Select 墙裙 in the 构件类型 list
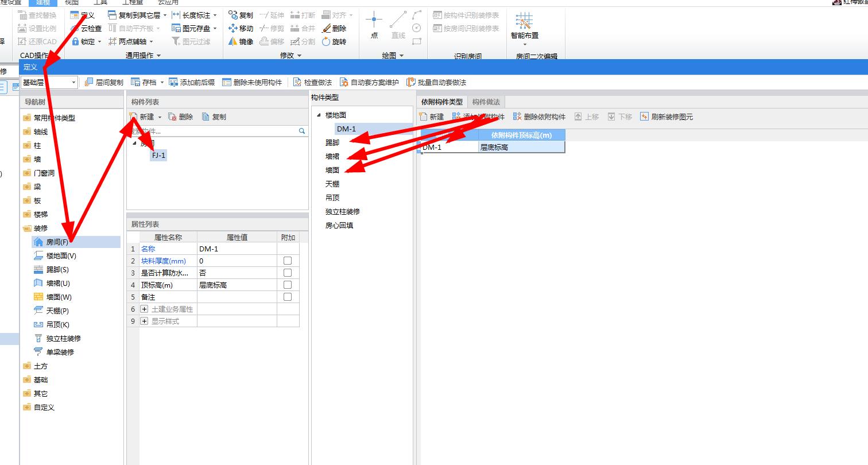The width and height of the screenshot is (868, 465). pyautogui.click(x=332, y=156)
